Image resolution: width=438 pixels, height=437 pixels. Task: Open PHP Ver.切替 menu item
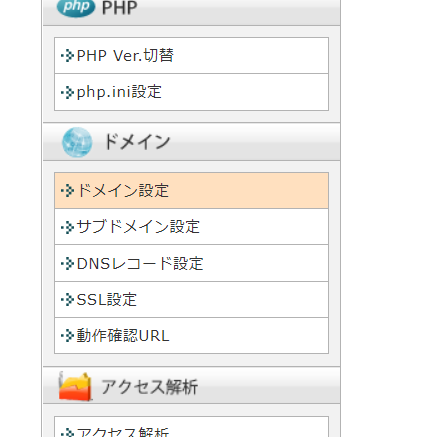pyautogui.click(x=191, y=56)
